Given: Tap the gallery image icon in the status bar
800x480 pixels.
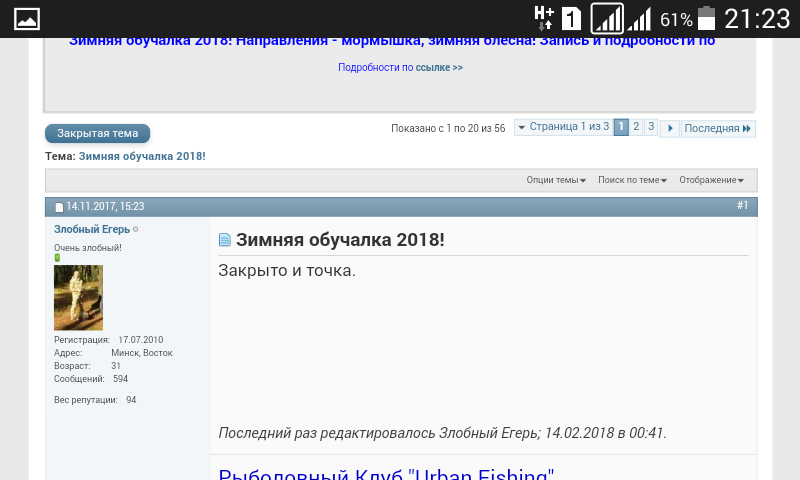Looking at the screenshot, I should (x=27, y=18).
